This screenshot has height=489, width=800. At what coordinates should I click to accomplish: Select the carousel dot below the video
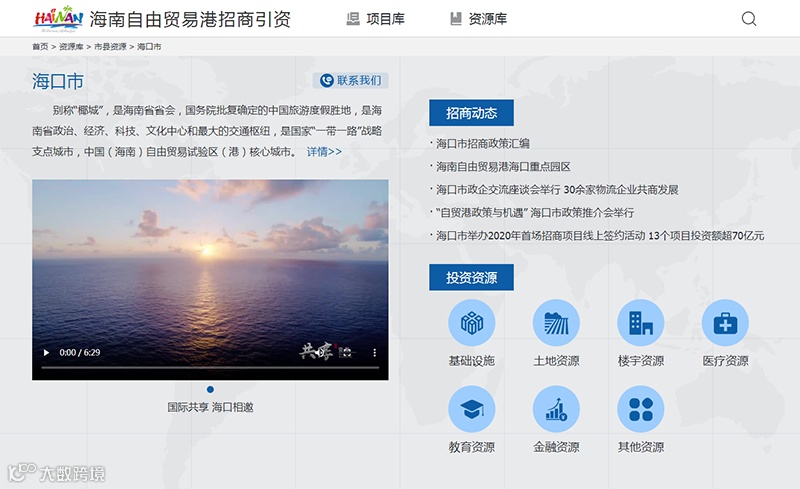click(x=210, y=389)
